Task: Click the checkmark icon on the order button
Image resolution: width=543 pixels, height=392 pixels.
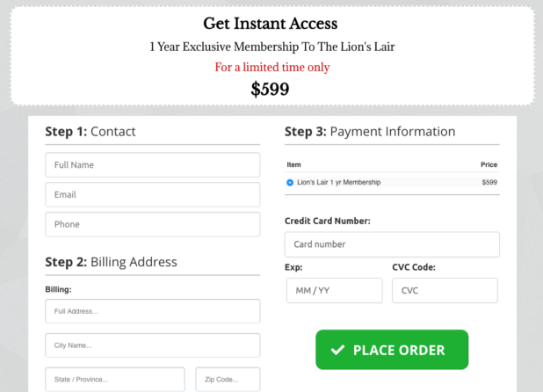Action: [x=337, y=350]
